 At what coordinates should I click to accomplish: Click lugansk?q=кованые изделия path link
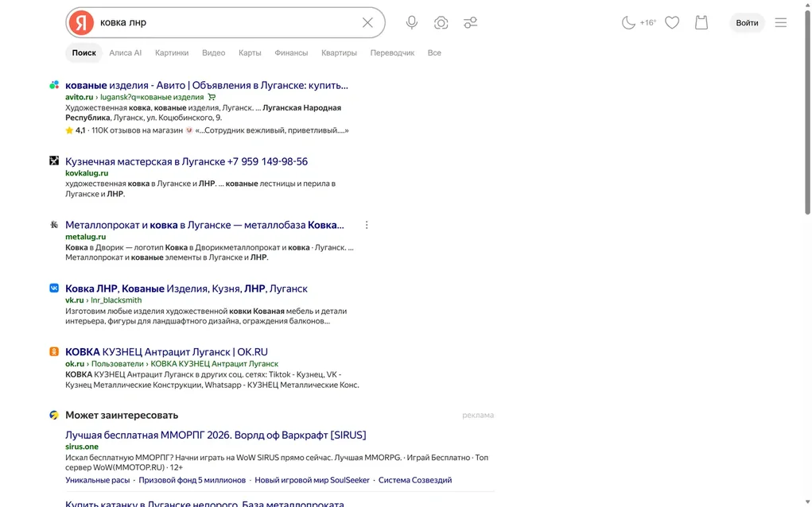pos(152,97)
